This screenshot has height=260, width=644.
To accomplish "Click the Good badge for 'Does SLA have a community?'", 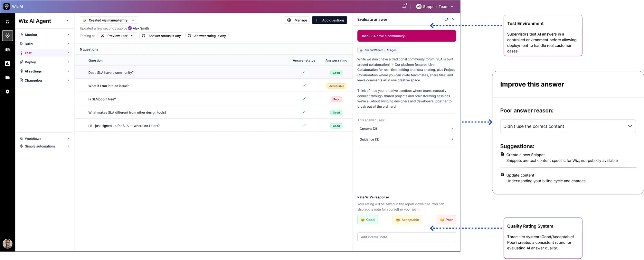I will 336,73.
